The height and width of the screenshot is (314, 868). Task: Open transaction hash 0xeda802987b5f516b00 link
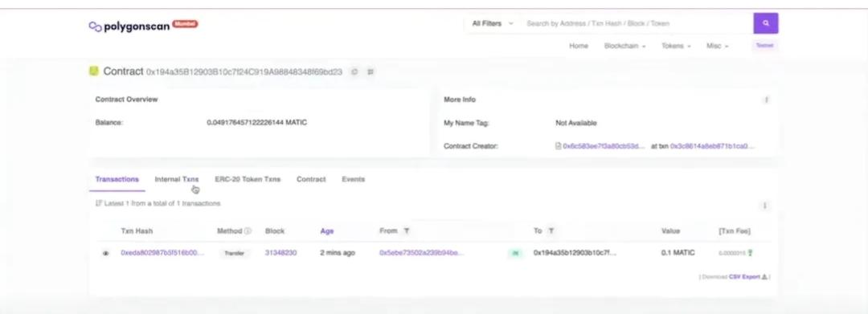[x=162, y=253]
